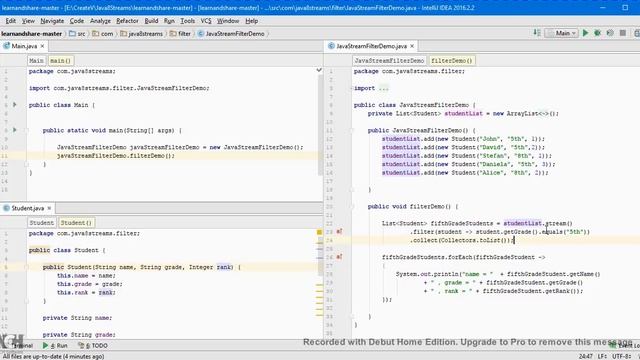The image size is (640, 360).
Task: Click the Student class breadcrumb in the Student.java editor
Action: tap(41, 222)
